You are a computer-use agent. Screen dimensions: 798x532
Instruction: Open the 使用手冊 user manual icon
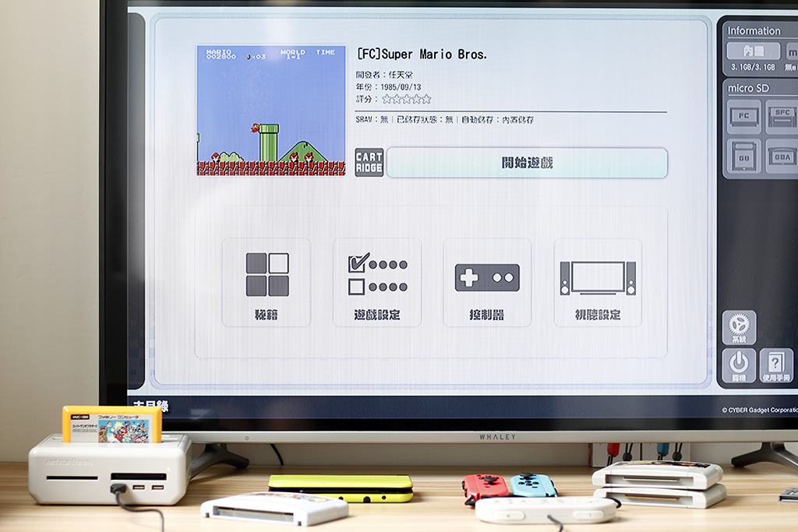(776, 365)
